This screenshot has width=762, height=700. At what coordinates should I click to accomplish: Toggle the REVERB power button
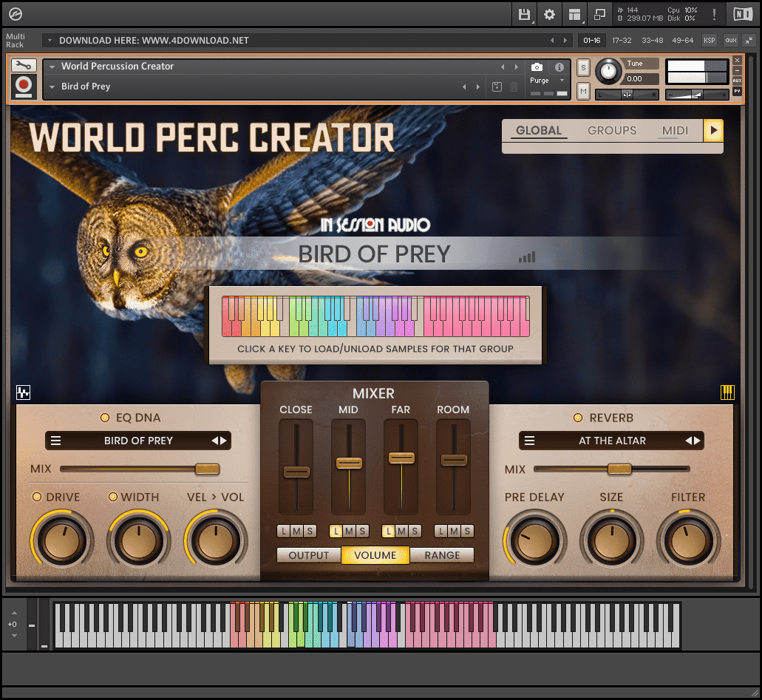click(x=578, y=418)
